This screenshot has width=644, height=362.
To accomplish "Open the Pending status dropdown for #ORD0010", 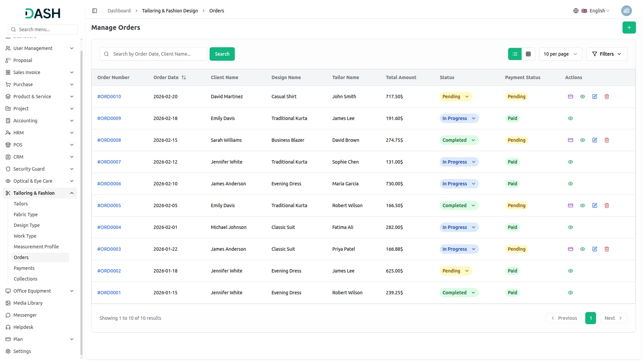I will click(455, 97).
